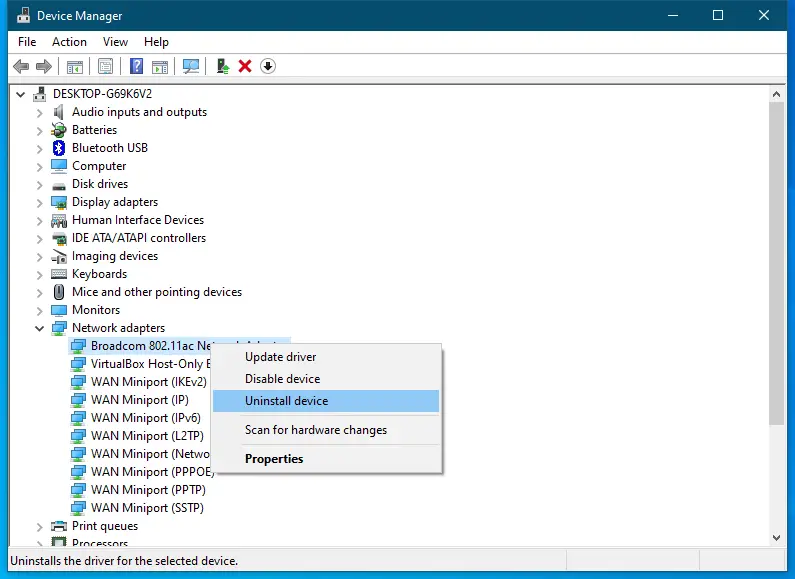The image size is (795, 579).
Task: Click the red X Uninstall device icon
Action: click(x=245, y=66)
